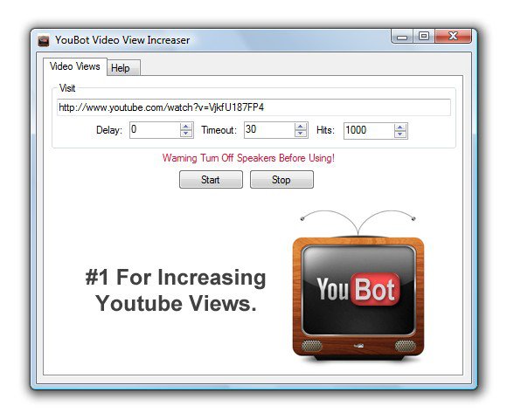The width and height of the screenshot is (514, 420).
Task: Focus the YouTube URL text field
Action: click(x=254, y=107)
